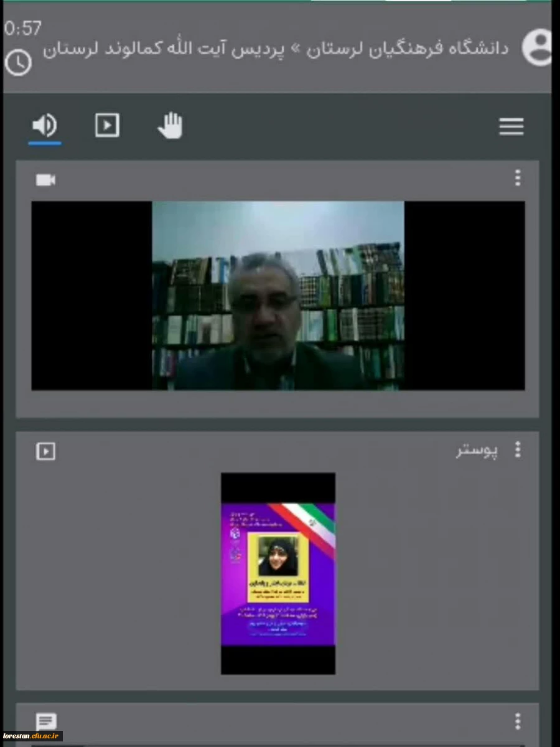Open the share pod toolbar icon
The height and width of the screenshot is (747, 560).
(107, 126)
